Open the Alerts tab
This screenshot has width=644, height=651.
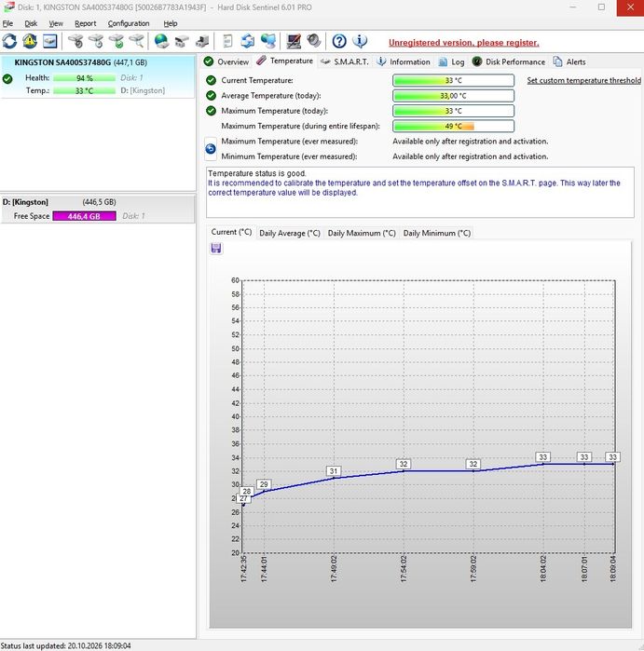(x=569, y=61)
